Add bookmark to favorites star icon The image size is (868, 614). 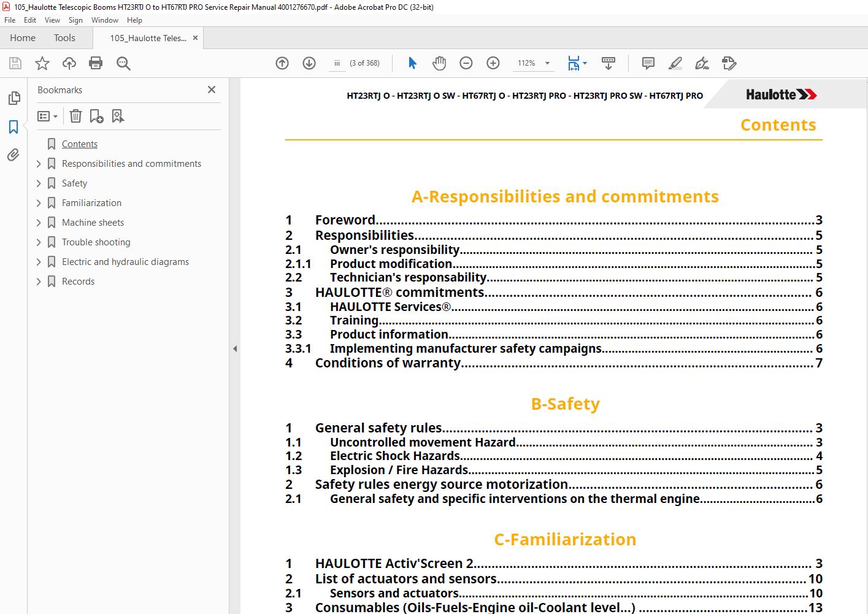(42, 63)
